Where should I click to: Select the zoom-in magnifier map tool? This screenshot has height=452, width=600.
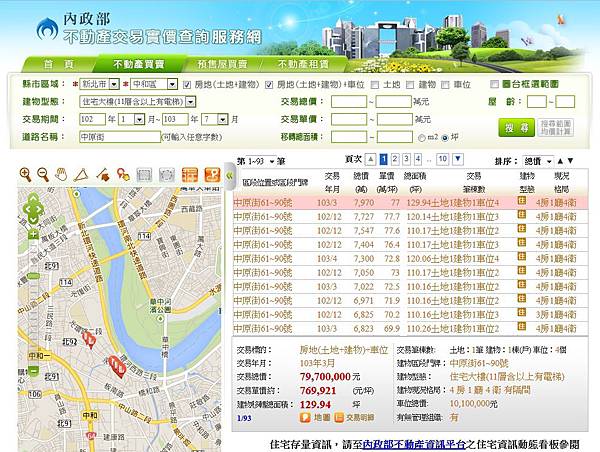(25, 175)
